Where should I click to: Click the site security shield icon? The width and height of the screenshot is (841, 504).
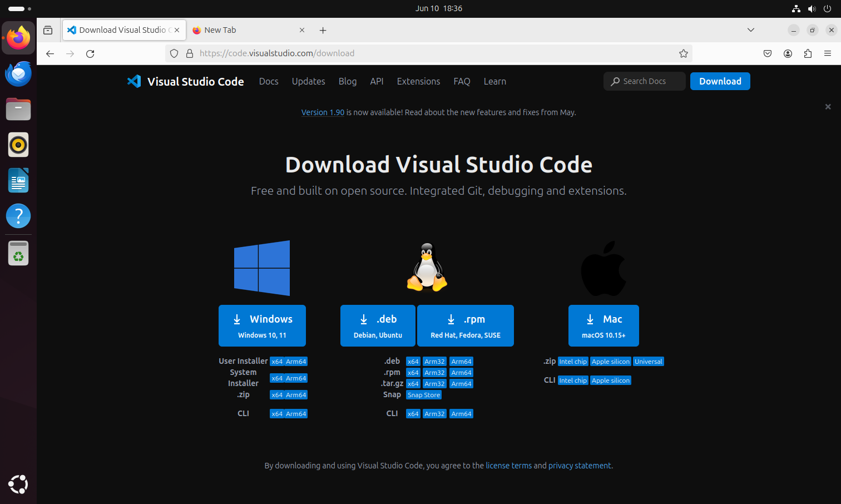click(x=174, y=53)
